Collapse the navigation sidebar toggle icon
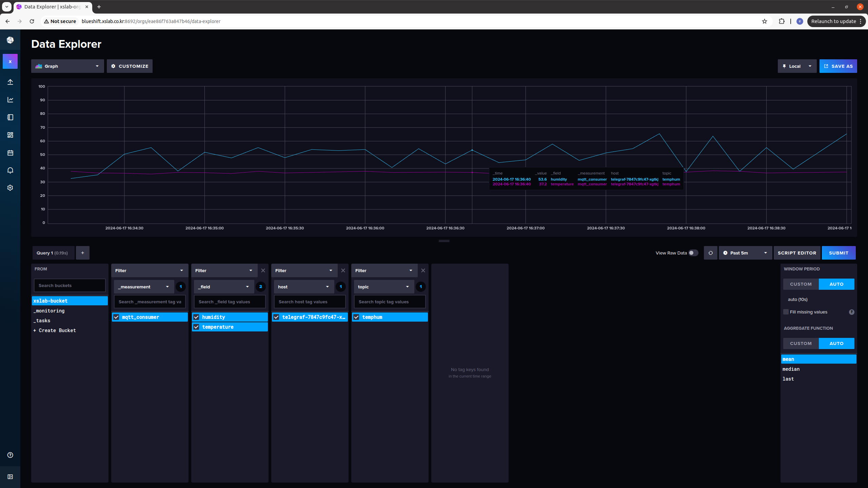Image resolution: width=868 pixels, height=488 pixels. click(x=10, y=476)
